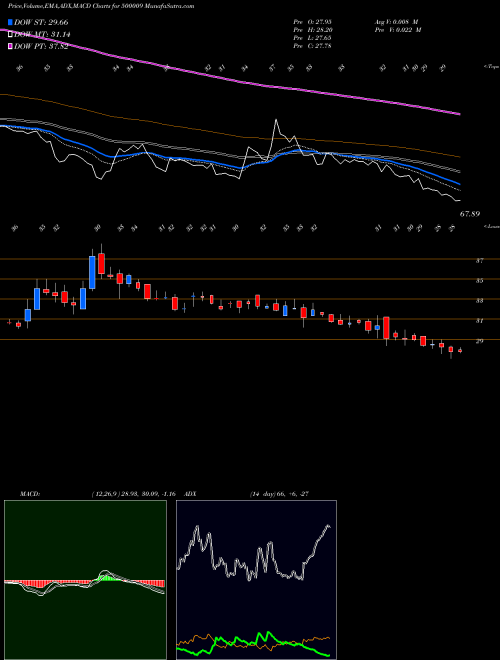
Task: Select the 'DOW PT: 37.52' legend label
Action: [x=41, y=46]
